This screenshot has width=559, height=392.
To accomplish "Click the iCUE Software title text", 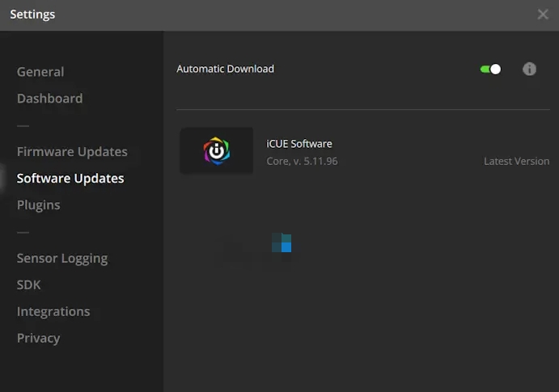I will (299, 144).
